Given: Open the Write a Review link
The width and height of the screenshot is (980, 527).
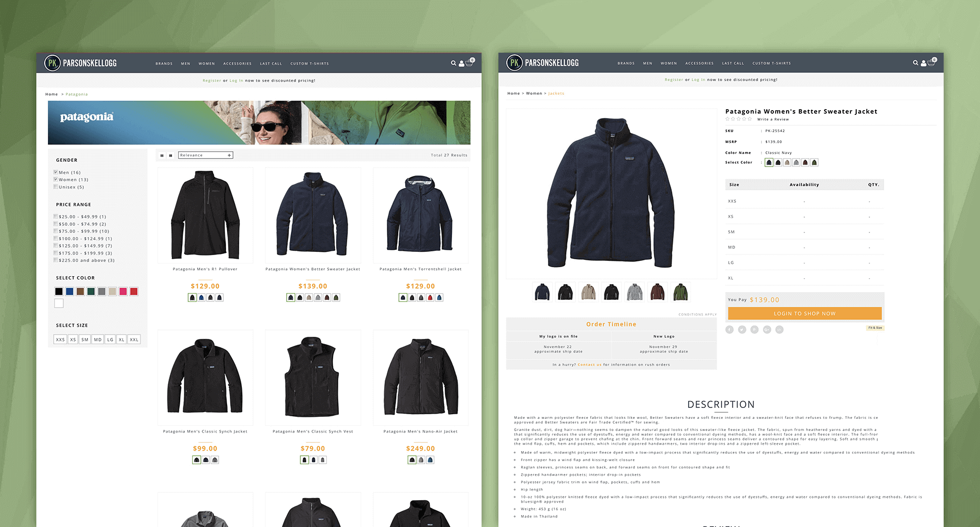Looking at the screenshot, I should click(773, 119).
